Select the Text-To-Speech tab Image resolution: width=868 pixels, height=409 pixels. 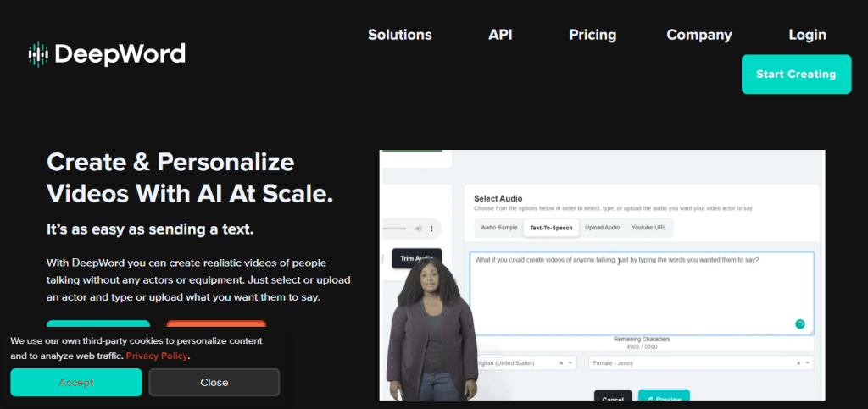551,228
